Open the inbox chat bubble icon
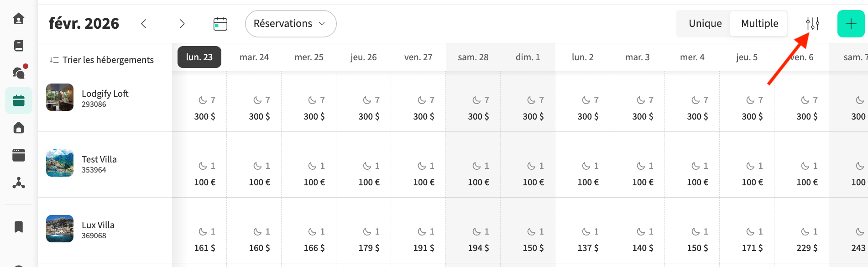This screenshot has height=267, width=868. coord(19,73)
